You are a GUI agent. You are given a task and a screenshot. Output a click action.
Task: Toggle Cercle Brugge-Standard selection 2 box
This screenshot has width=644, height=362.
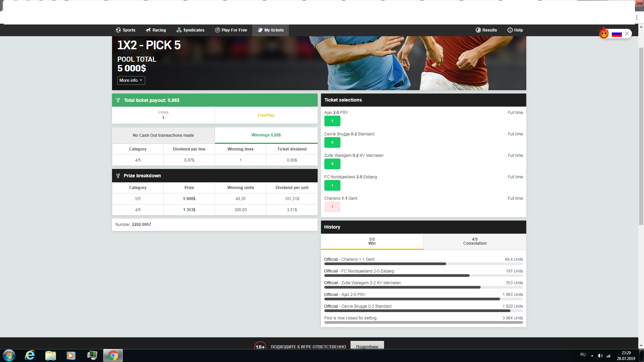click(332, 142)
